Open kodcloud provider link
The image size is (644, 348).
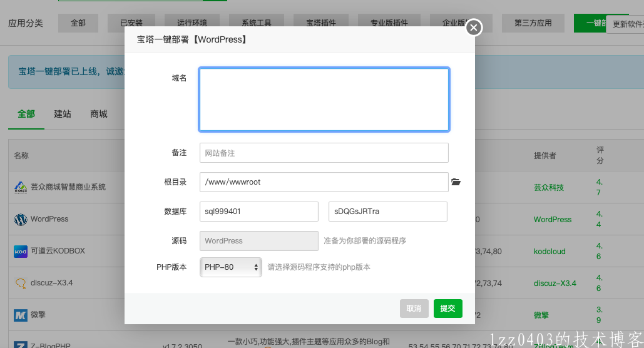[x=549, y=252]
